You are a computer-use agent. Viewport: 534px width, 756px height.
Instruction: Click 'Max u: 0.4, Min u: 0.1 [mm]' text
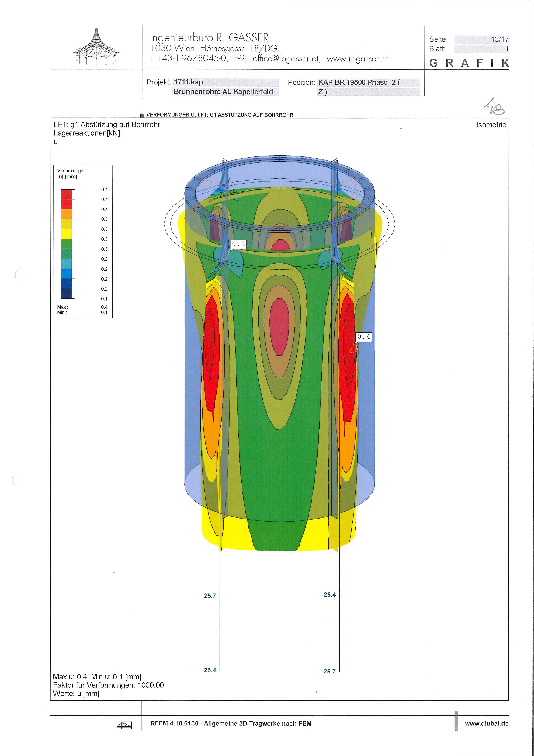(x=97, y=677)
